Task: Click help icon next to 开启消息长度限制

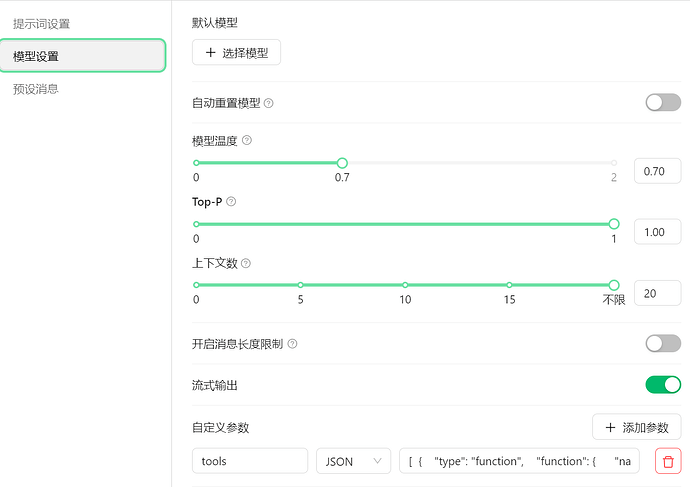Action: coord(293,344)
